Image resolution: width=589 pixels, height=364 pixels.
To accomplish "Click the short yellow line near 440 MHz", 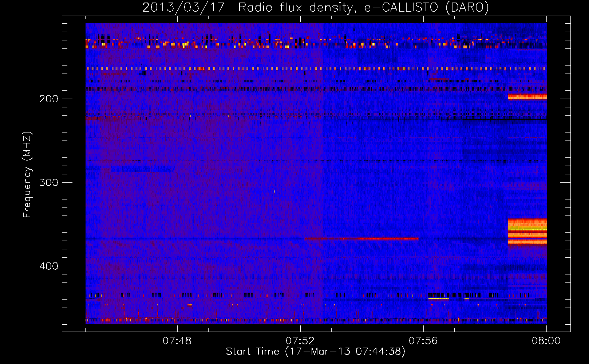I will tap(439, 298).
